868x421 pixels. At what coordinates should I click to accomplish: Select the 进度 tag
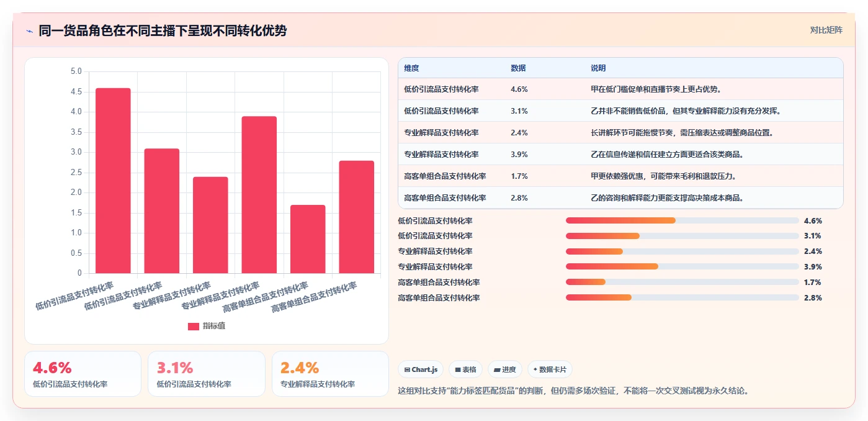[x=505, y=369]
